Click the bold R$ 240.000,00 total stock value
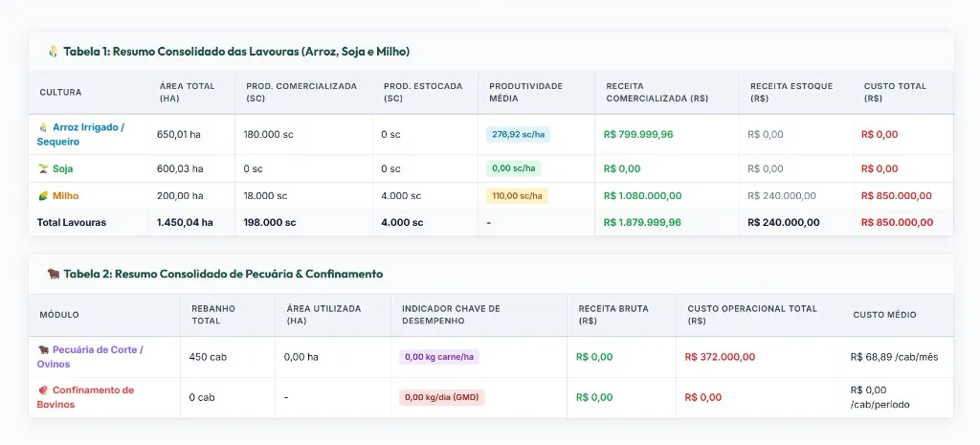The image size is (980, 445). click(x=784, y=222)
